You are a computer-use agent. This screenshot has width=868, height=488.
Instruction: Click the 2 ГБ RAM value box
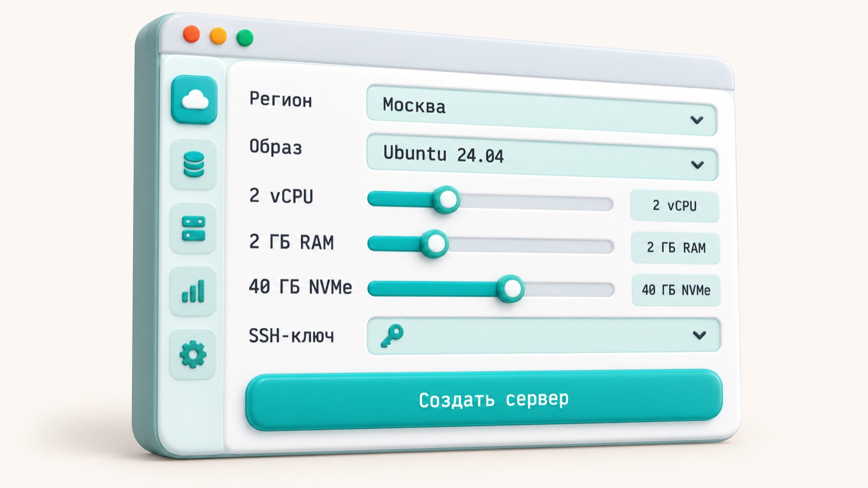(x=675, y=248)
